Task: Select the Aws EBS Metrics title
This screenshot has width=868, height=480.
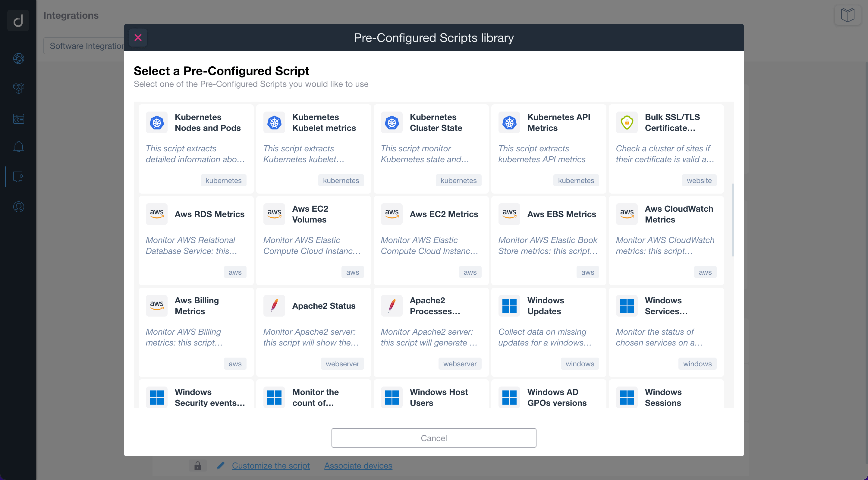Action: 562,214
